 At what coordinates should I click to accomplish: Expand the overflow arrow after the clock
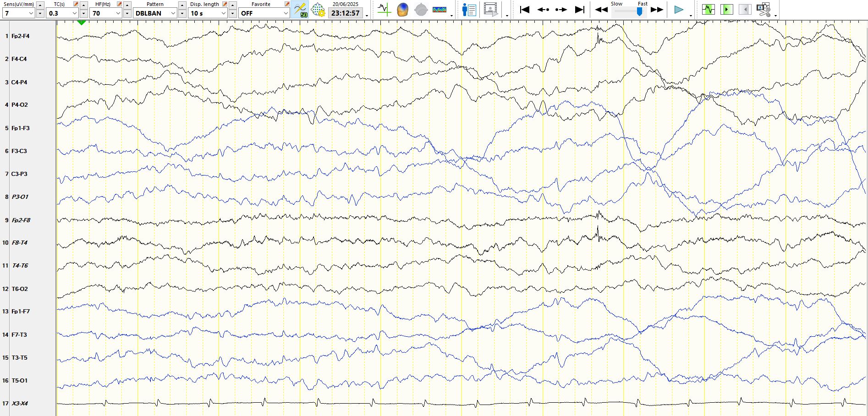pyautogui.click(x=367, y=16)
